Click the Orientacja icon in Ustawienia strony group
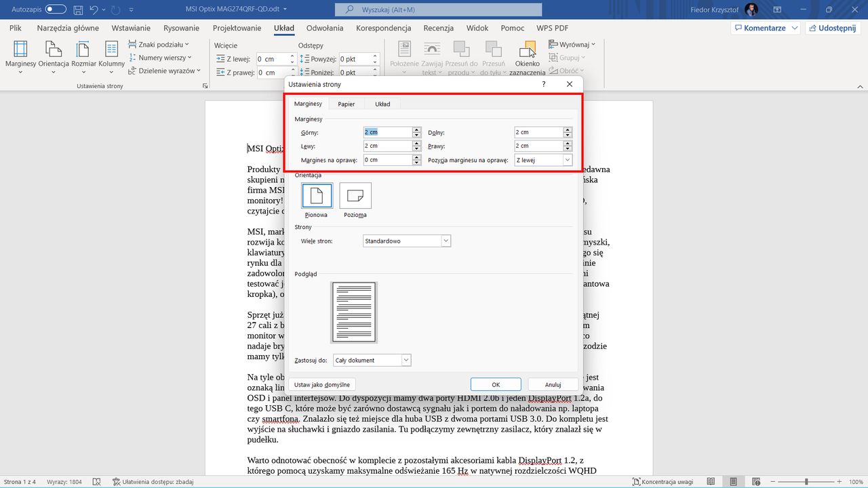 pyautogui.click(x=52, y=56)
